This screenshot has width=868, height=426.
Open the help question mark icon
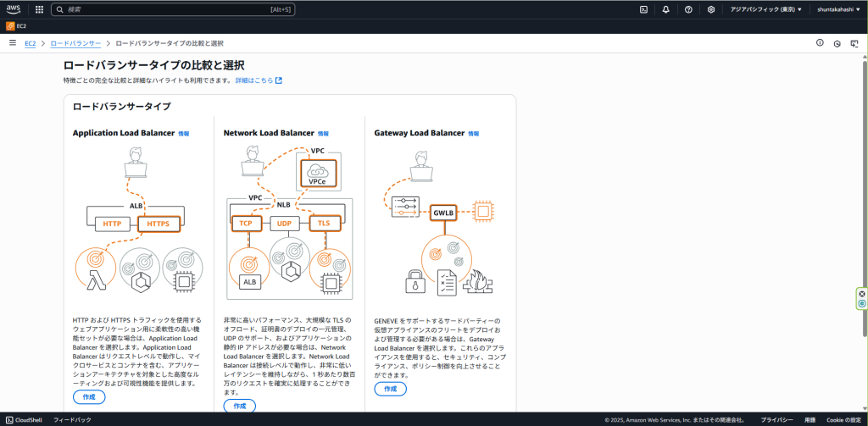click(688, 9)
